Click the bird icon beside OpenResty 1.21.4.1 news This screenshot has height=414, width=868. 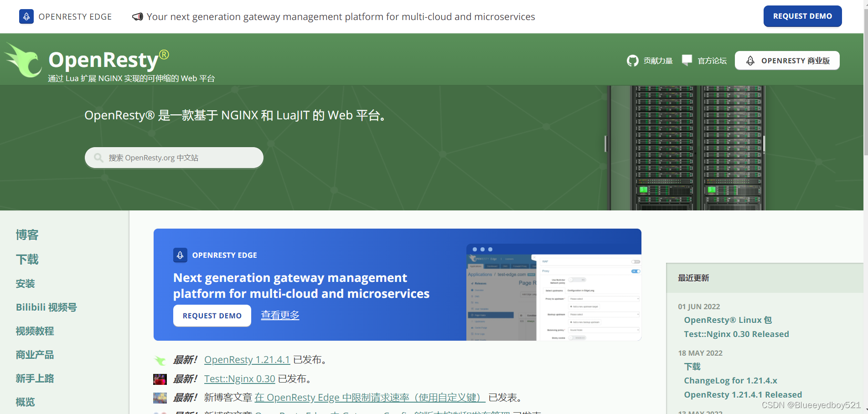coord(160,360)
